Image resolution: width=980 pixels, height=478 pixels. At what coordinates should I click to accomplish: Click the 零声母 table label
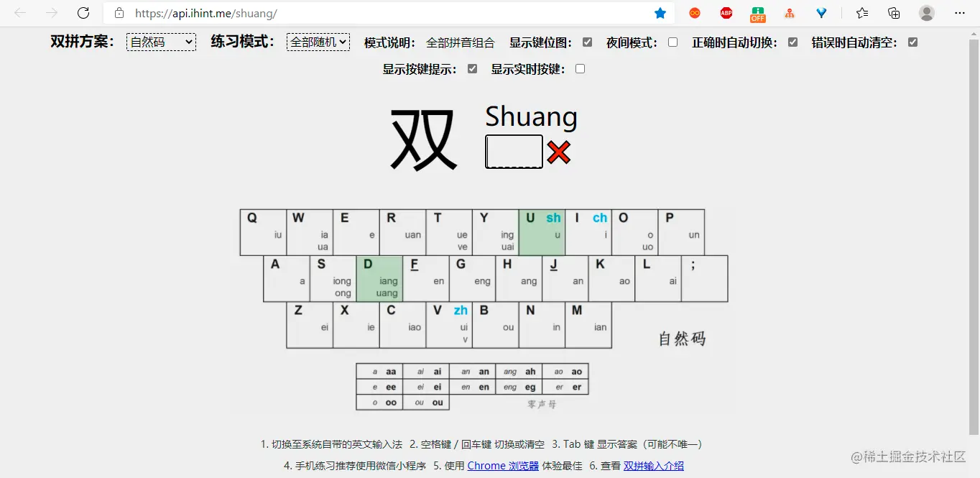tap(542, 404)
